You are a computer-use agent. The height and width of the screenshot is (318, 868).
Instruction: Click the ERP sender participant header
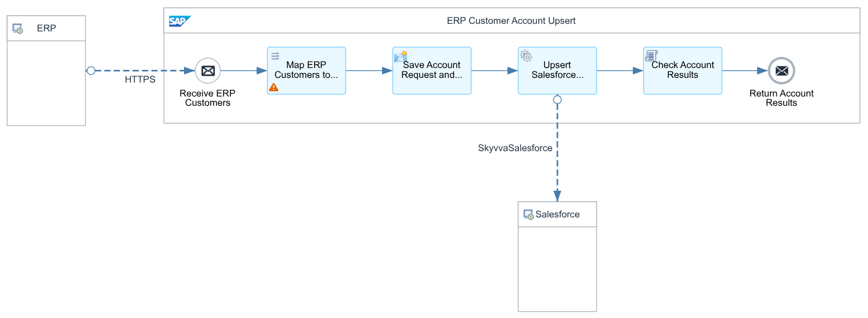46,28
